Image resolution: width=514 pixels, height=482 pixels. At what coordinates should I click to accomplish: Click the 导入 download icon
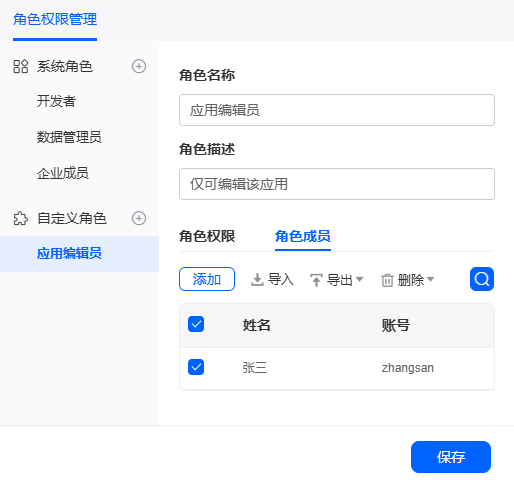[257, 280]
